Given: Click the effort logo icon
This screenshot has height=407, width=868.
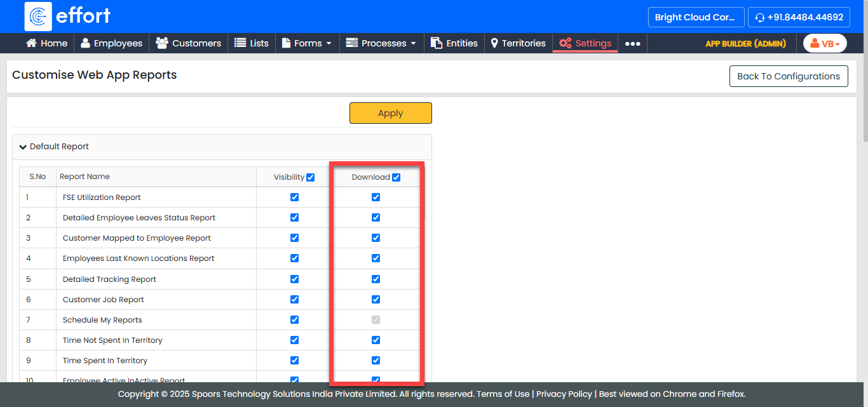Looking at the screenshot, I should 38,17.
